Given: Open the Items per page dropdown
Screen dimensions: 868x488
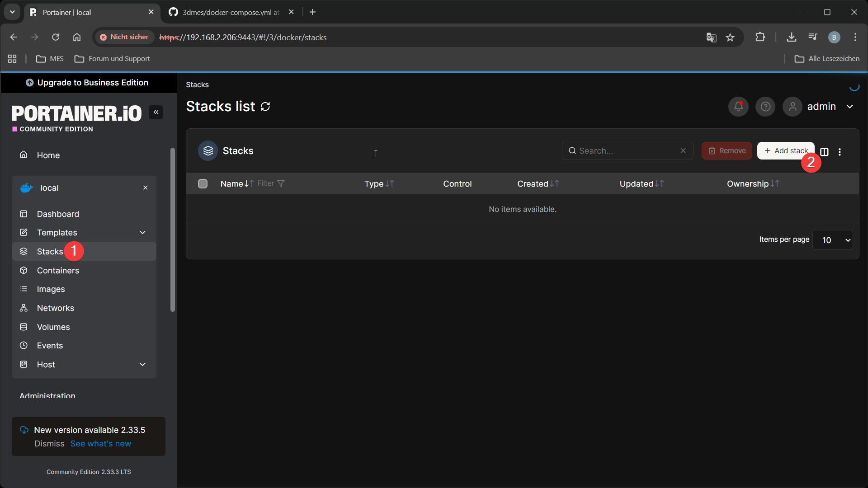Looking at the screenshot, I should pyautogui.click(x=832, y=240).
